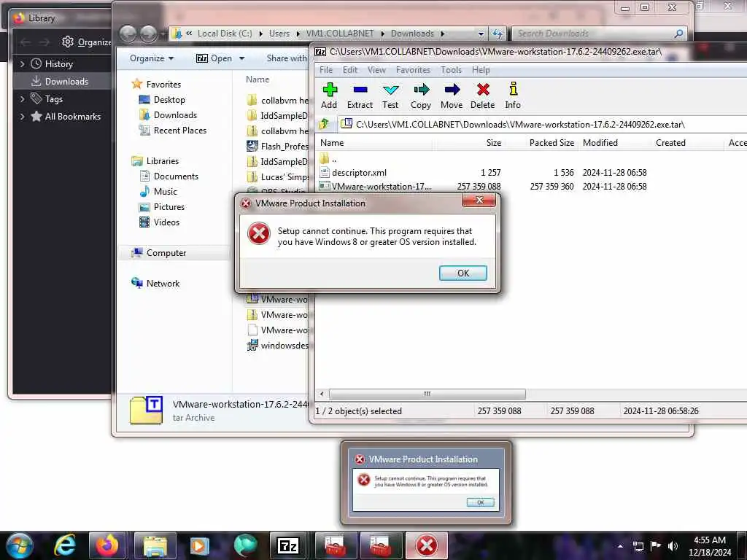
Task: Click the Explorer refresh button
Action: point(498,34)
